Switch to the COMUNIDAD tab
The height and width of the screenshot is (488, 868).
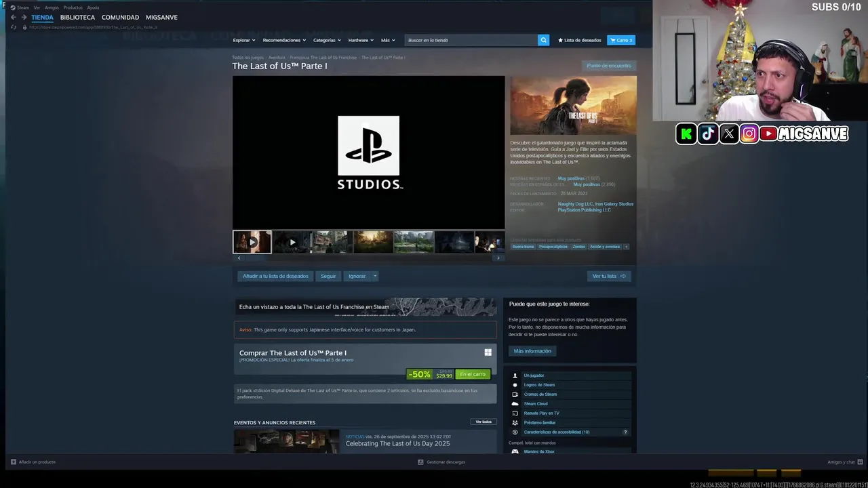coord(120,17)
